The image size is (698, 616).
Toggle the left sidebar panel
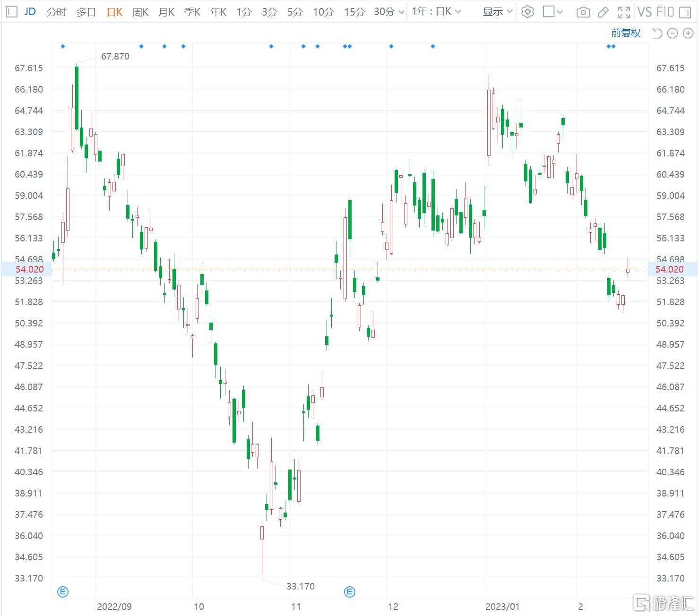coord(12,12)
